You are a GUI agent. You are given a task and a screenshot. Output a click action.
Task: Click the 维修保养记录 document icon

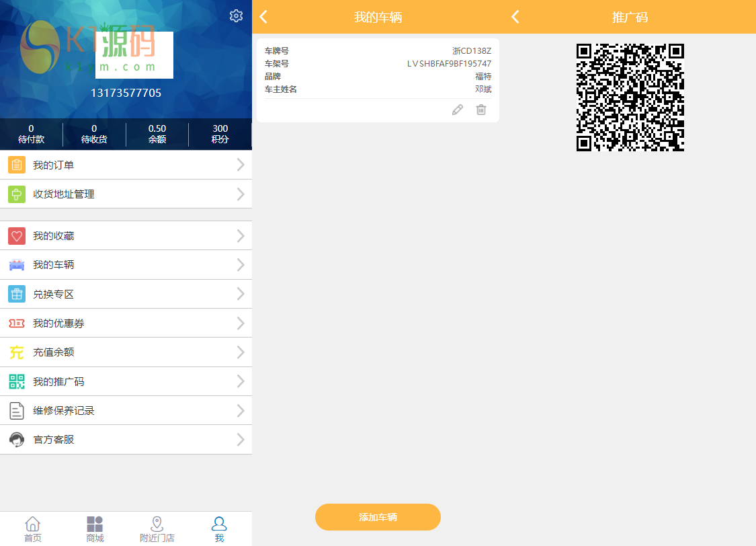click(x=17, y=410)
